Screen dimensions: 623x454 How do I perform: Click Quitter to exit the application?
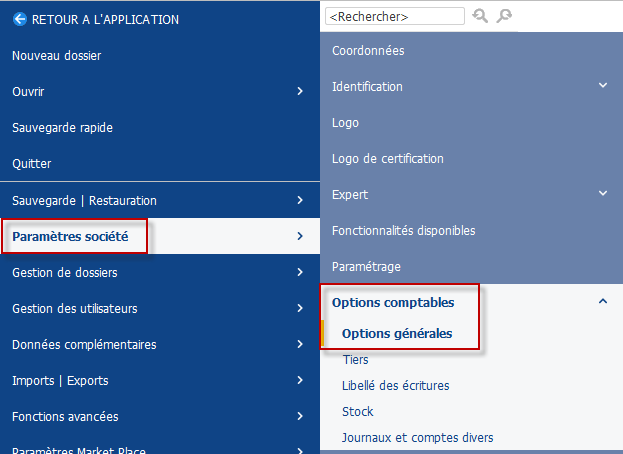32,164
